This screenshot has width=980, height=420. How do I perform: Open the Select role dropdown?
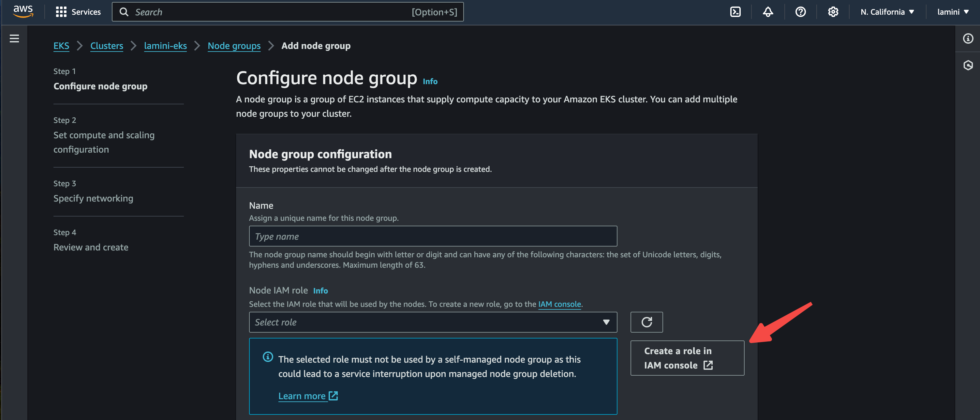(433, 322)
